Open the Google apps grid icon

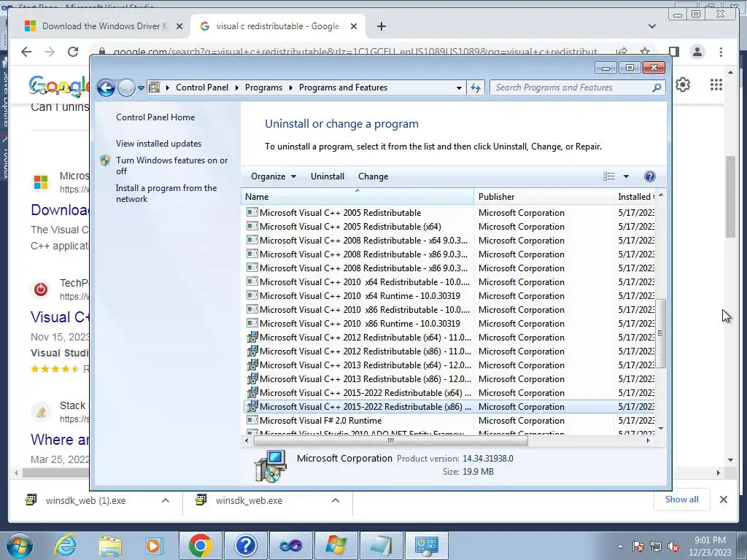coord(716,85)
